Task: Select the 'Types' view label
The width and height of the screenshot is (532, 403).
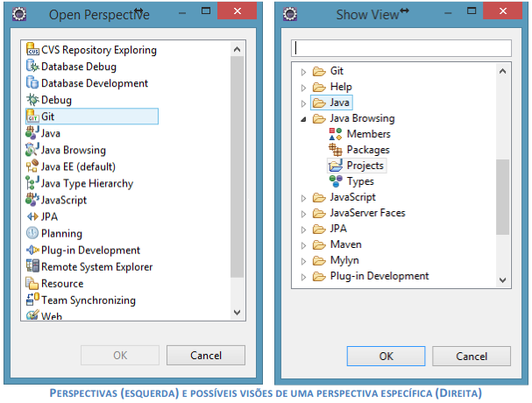Action: (x=360, y=181)
